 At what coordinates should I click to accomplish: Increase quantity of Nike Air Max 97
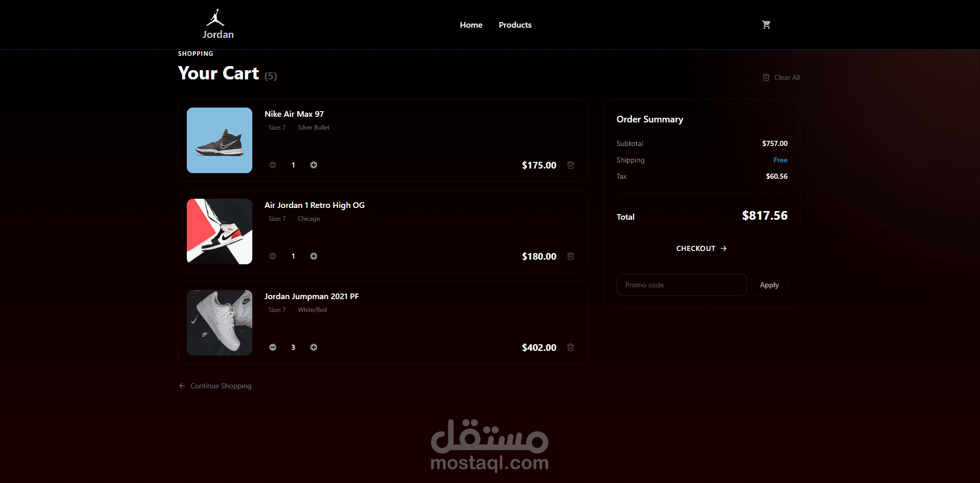pyautogui.click(x=314, y=165)
